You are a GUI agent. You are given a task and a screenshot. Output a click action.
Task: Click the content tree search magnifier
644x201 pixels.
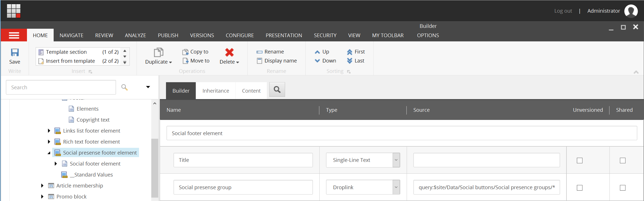[x=124, y=87]
